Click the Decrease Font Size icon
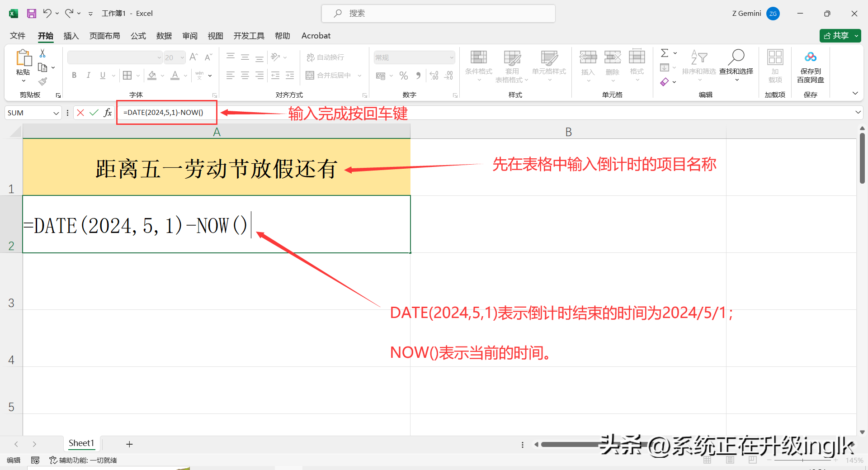Viewport: 868px width, 470px height. click(208, 57)
